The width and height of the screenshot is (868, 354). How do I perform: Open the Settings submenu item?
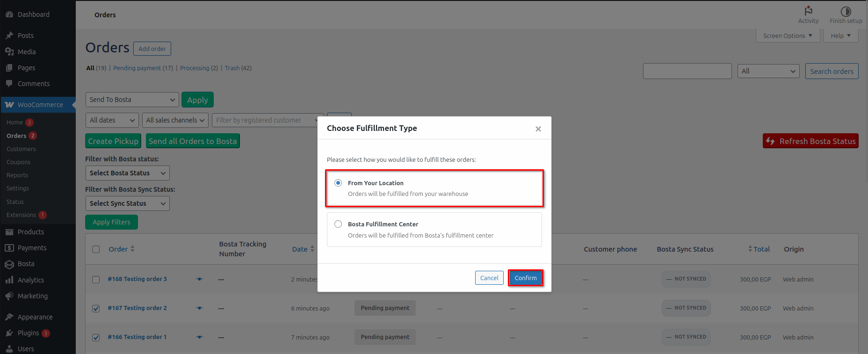(x=18, y=188)
